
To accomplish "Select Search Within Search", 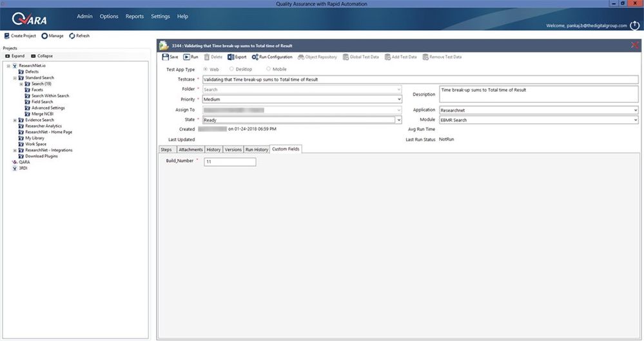I will [x=50, y=96].
